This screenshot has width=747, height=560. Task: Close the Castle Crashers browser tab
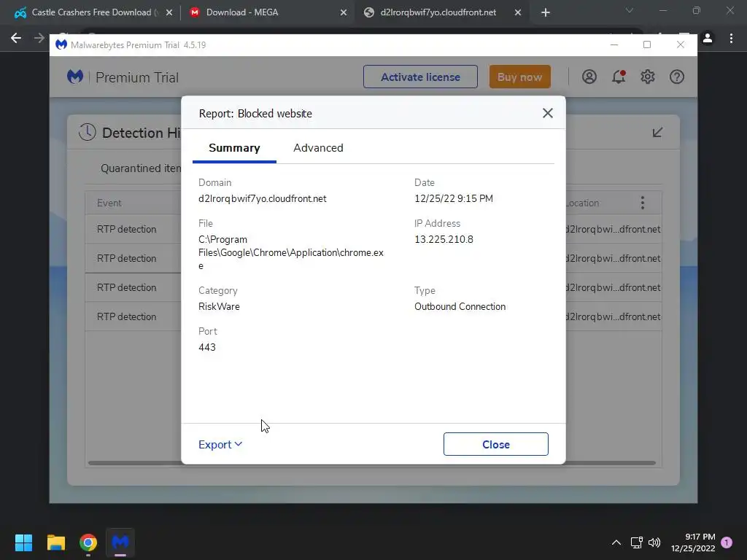coord(169,13)
